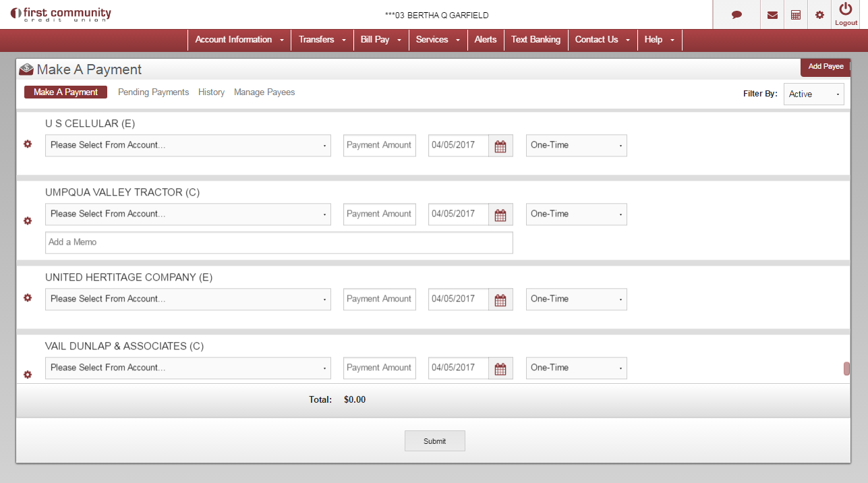The image size is (868, 483).
Task: Click the First Community Credit Union logo
Action: (x=61, y=14)
